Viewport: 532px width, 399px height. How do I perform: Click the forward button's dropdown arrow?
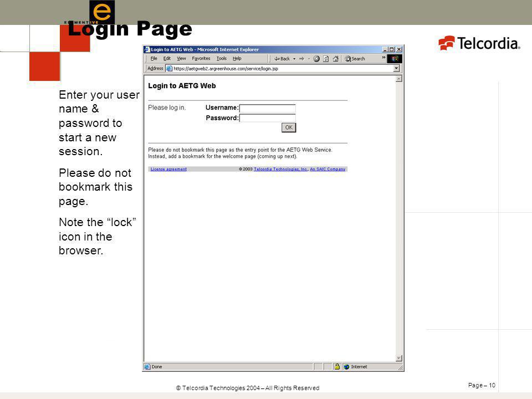point(309,59)
